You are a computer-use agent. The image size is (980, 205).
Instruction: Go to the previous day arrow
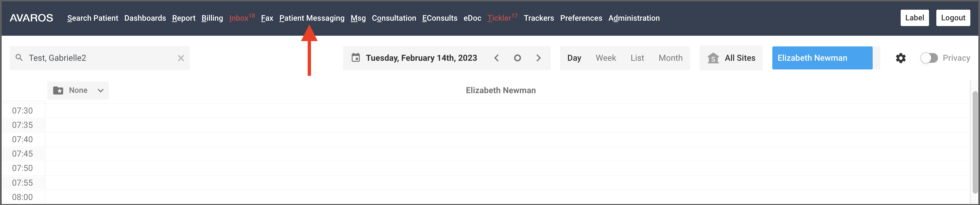(496, 58)
